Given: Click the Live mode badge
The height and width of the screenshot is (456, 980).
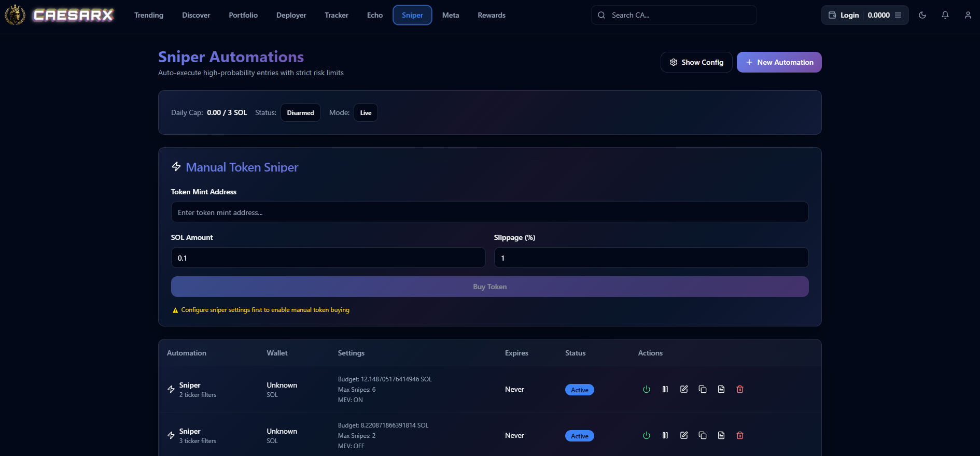Looking at the screenshot, I should 366,112.
